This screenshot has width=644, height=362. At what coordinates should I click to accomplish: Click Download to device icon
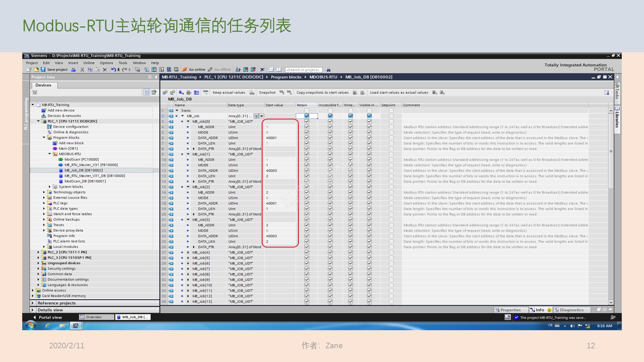pyautogui.click(x=154, y=69)
